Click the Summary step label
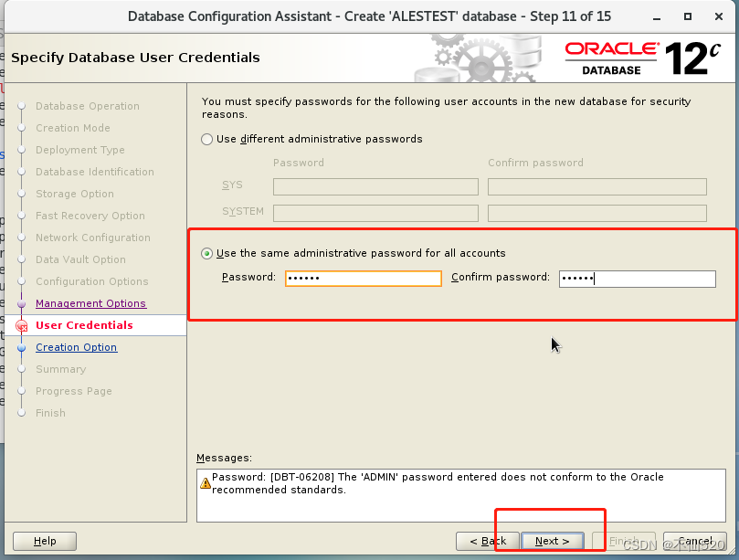This screenshot has width=739, height=560. pos(61,369)
